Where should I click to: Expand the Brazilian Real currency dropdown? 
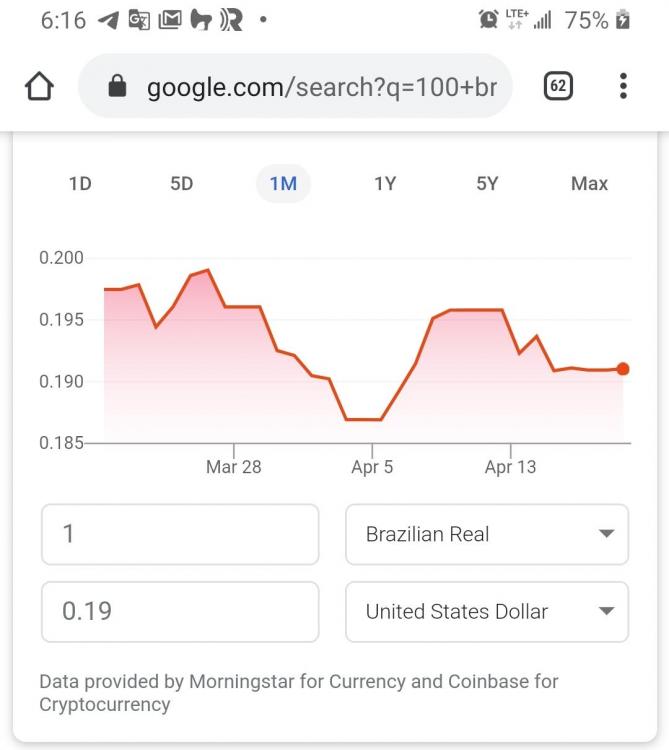pos(487,534)
